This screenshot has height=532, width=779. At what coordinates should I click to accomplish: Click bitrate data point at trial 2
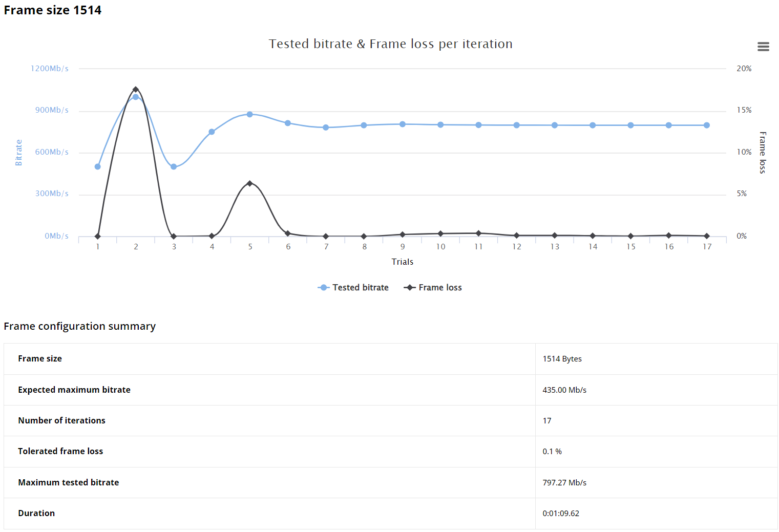pos(136,97)
